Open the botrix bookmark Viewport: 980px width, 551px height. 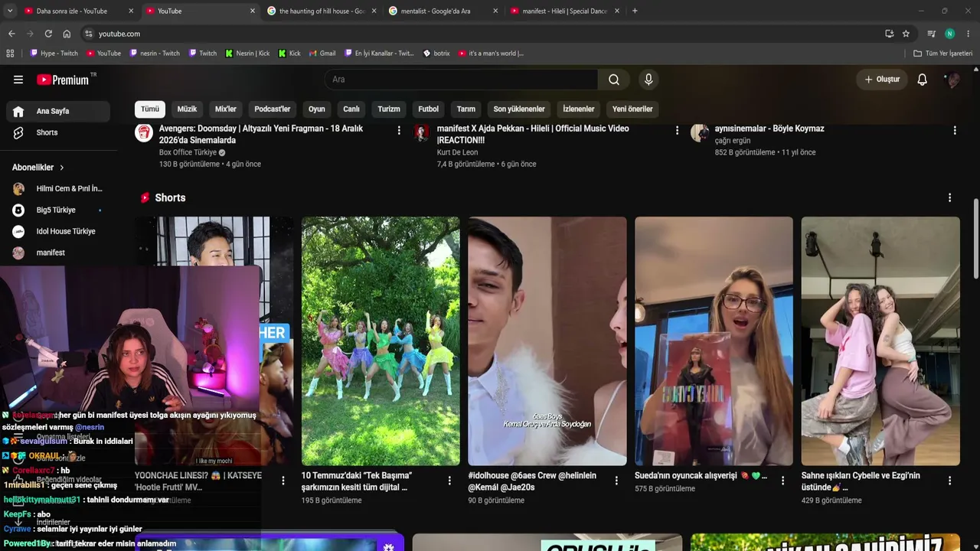436,54
